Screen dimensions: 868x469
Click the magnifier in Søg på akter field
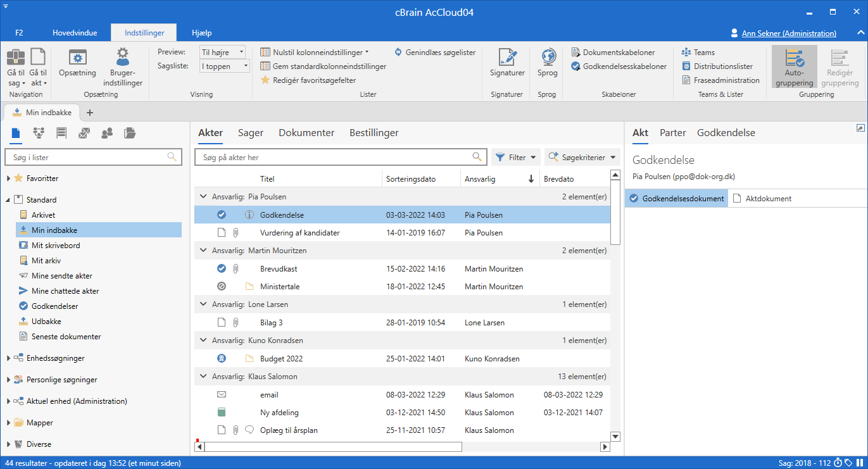pyautogui.click(x=477, y=157)
